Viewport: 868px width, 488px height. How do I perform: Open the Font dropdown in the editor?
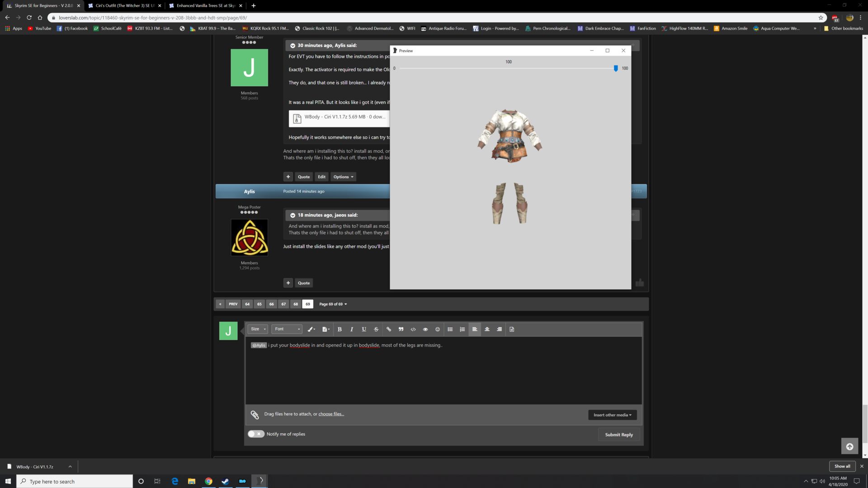(x=287, y=329)
